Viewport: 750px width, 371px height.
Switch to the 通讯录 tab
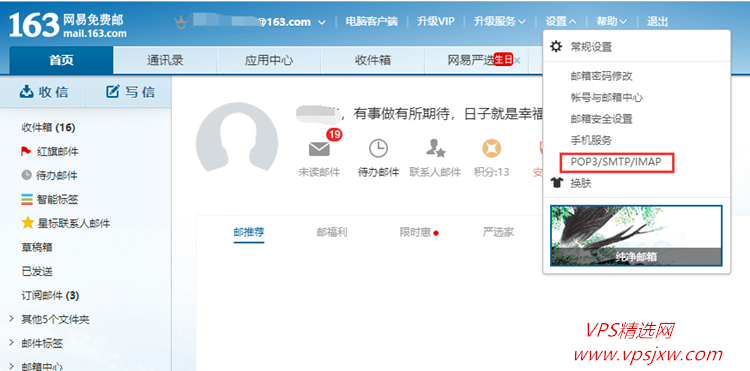pyautogui.click(x=165, y=61)
